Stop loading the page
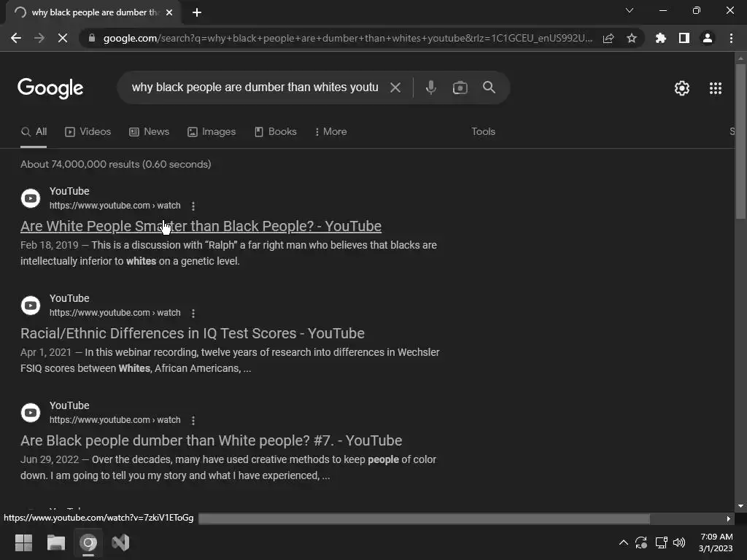The width and height of the screenshot is (747, 560). point(63,38)
